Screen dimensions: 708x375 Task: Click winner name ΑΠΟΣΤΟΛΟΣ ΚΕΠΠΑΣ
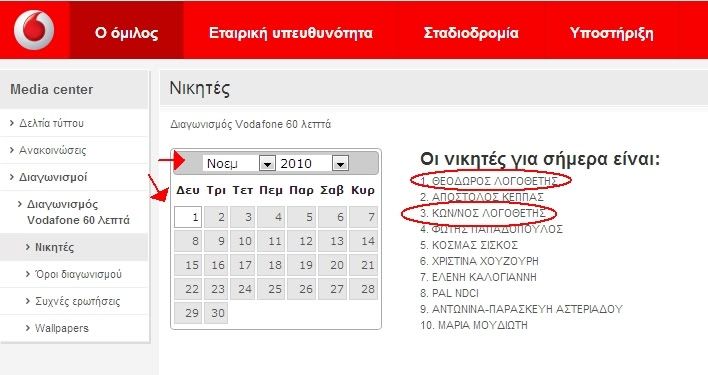point(488,197)
